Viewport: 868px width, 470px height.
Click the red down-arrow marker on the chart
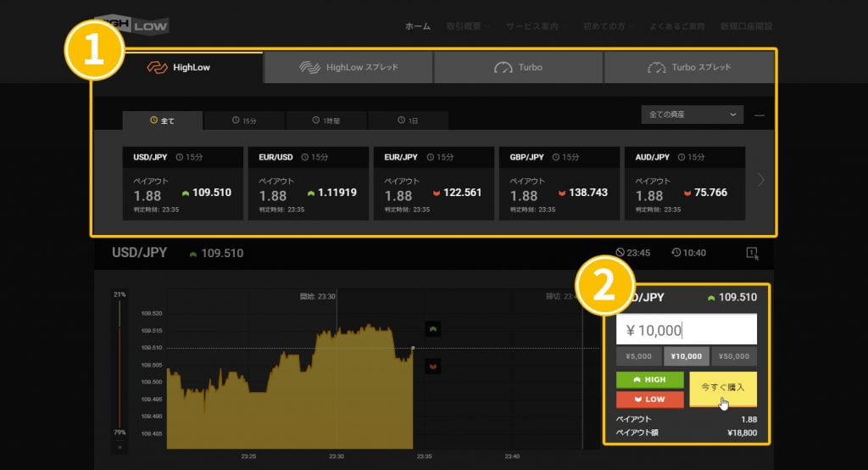(432, 366)
